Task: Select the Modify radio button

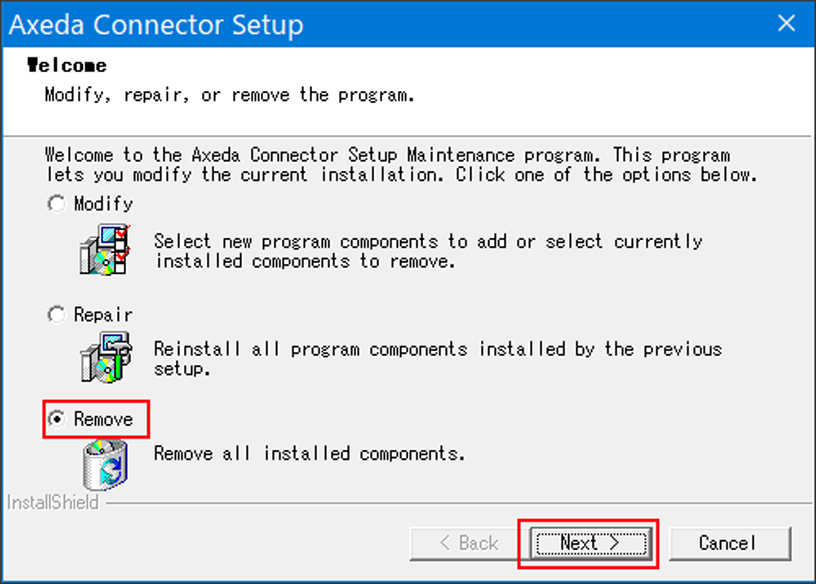Action: point(56,204)
